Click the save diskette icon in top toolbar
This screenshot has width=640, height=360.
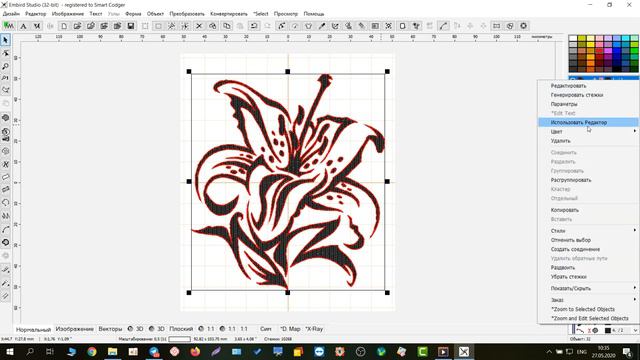[x=131, y=26]
